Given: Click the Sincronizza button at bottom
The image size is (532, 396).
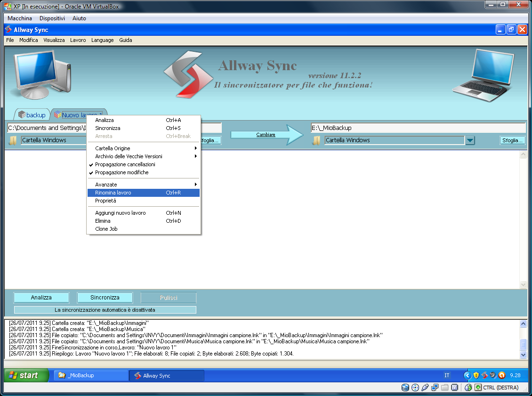Looking at the screenshot, I should [x=105, y=298].
